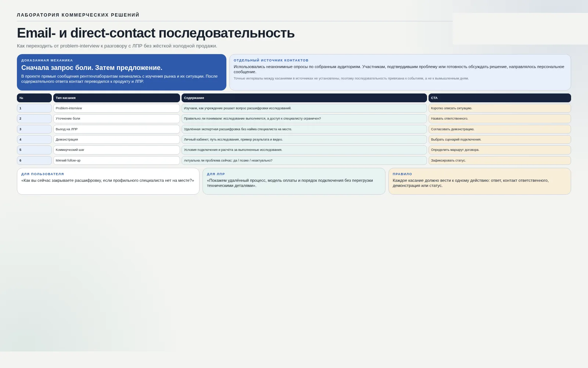Viewport: 588px width, 368px height.
Task: Click CTA cell 'Коротко описать ситуацию.'
Action: coord(499,108)
